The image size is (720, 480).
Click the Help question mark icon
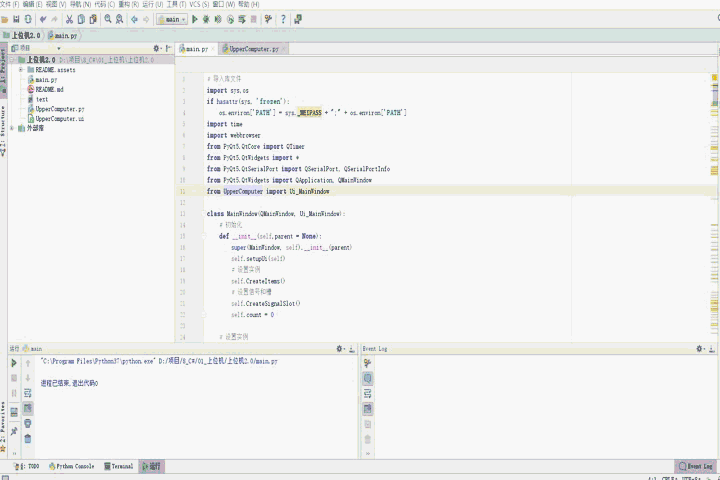tap(283, 19)
